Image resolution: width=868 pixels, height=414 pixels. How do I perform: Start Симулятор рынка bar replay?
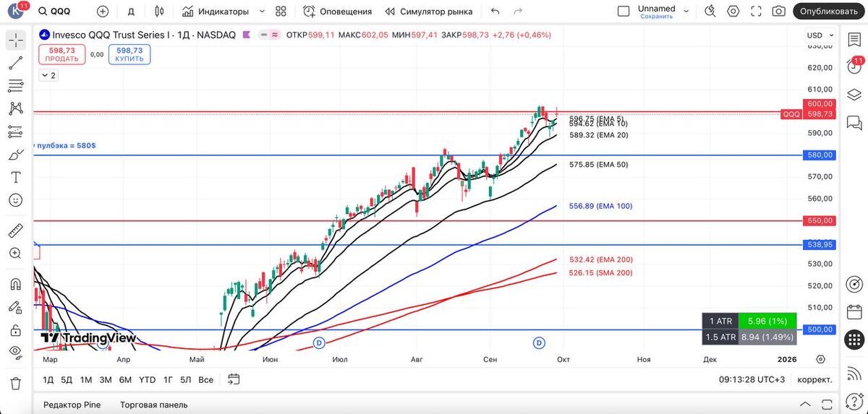(429, 12)
